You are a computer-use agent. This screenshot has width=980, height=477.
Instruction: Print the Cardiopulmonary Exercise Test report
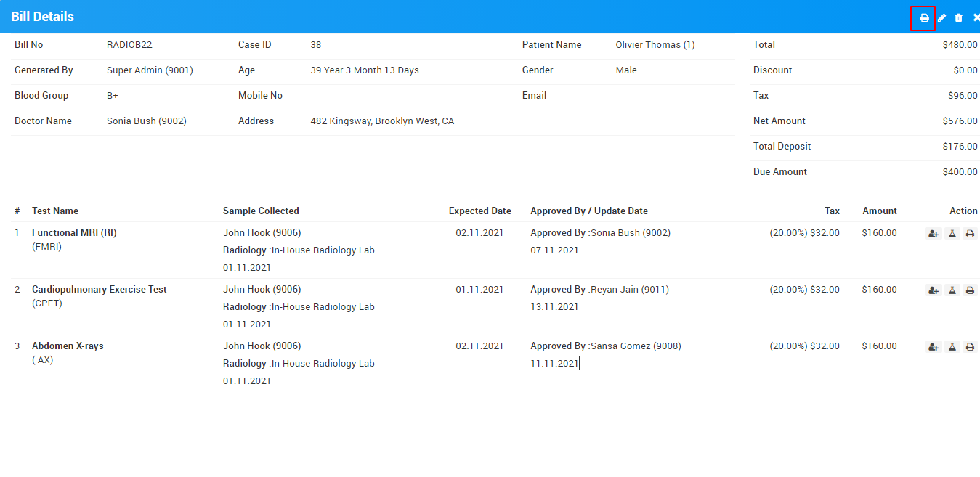click(970, 290)
